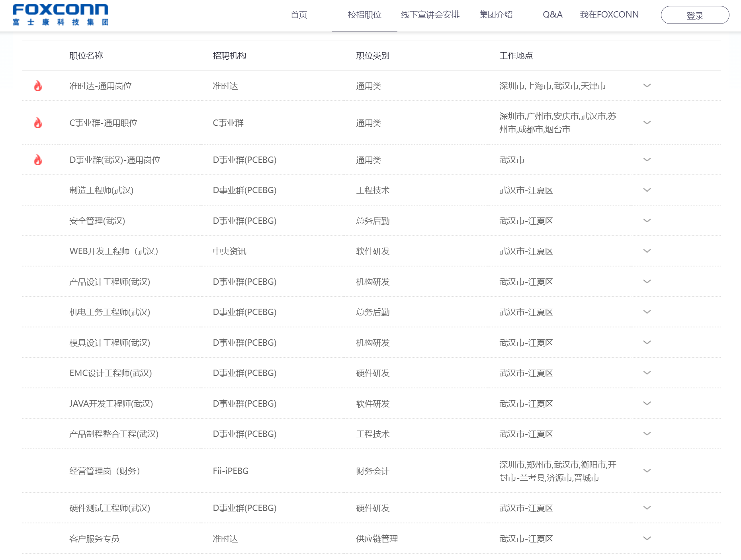Click the 工作地点 column header
The height and width of the screenshot is (560, 741).
[516, 56]
